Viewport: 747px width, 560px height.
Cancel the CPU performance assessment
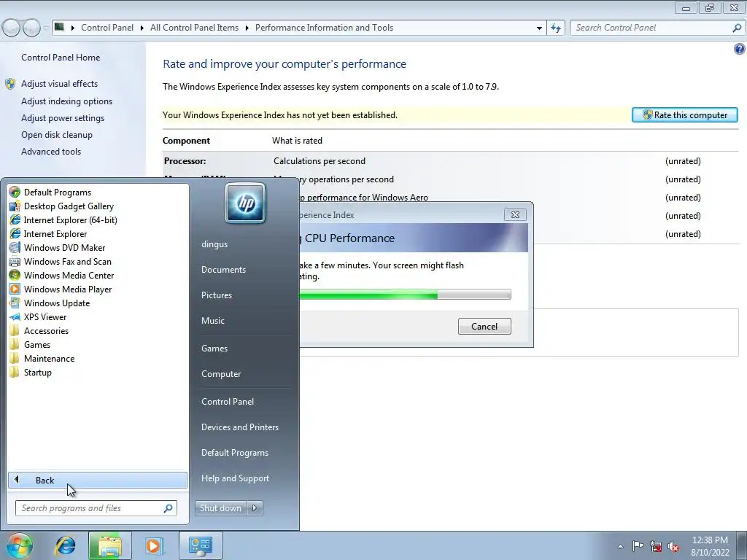484,326
